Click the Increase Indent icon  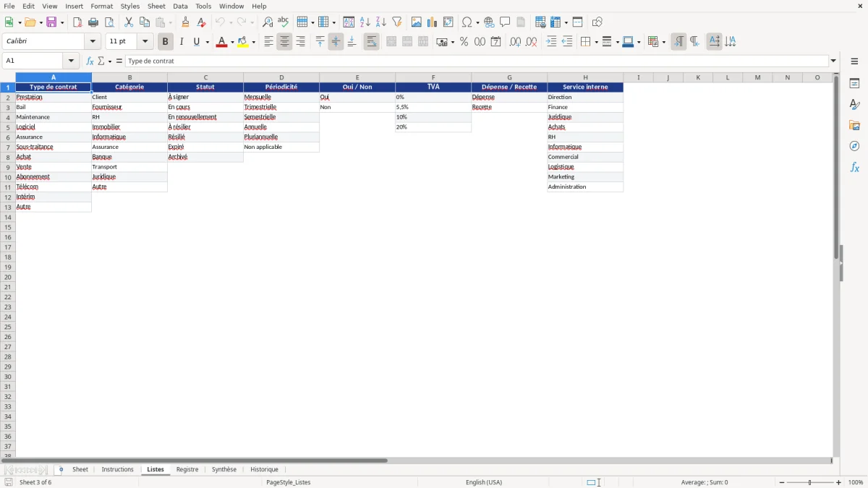(x=551, y=42)
